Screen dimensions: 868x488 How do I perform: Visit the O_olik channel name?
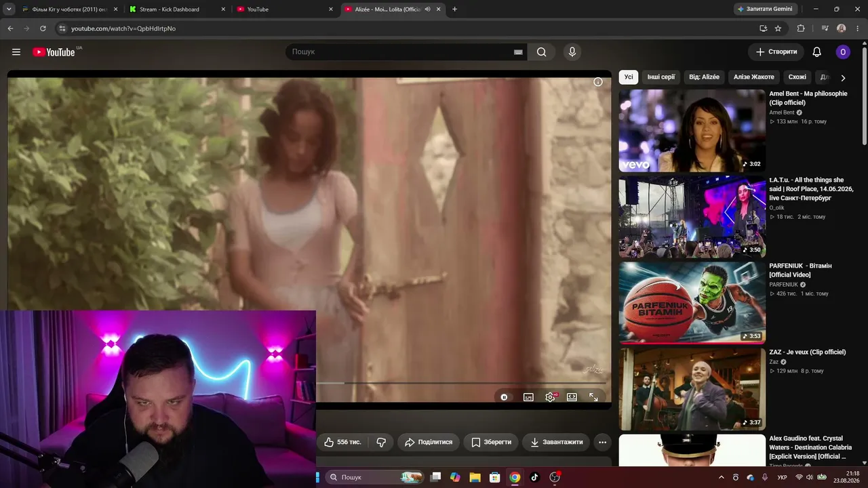[776, 208]
